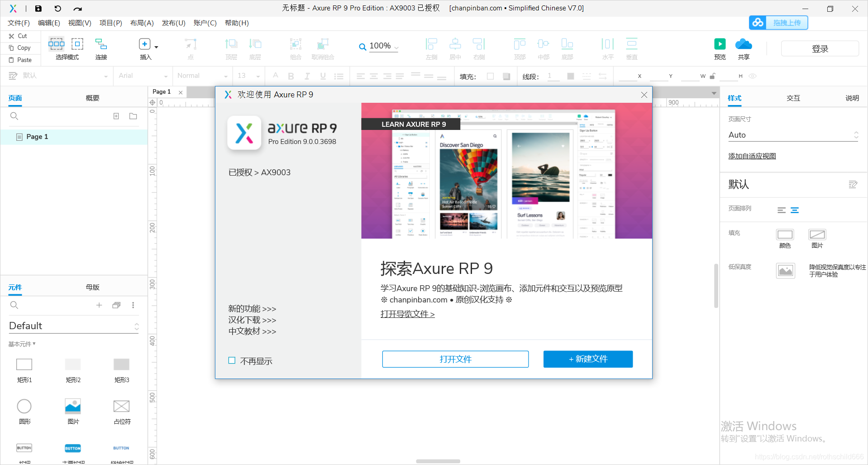
Task: Switch to the 母版 masters tab
Action: 92,287
